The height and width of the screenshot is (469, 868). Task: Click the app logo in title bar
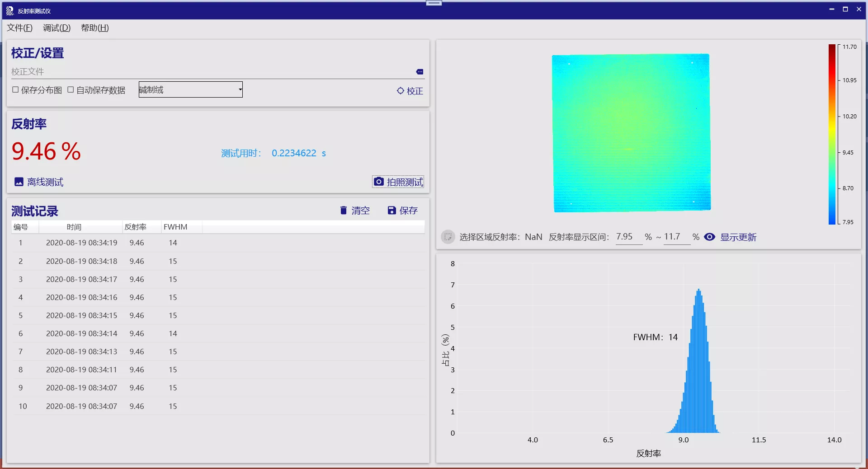(9, 10)
